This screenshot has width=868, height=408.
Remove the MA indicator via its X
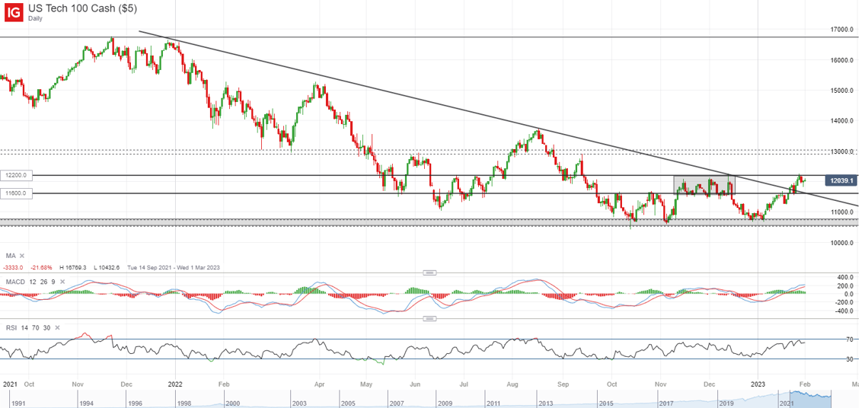[22, 257]
